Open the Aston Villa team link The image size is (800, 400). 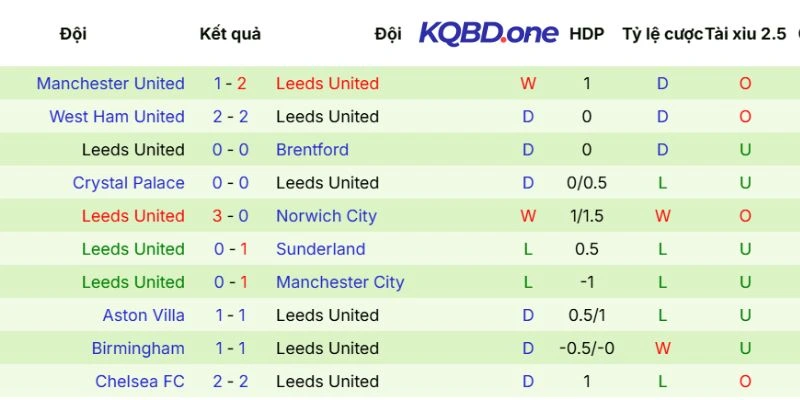[143, 315]
